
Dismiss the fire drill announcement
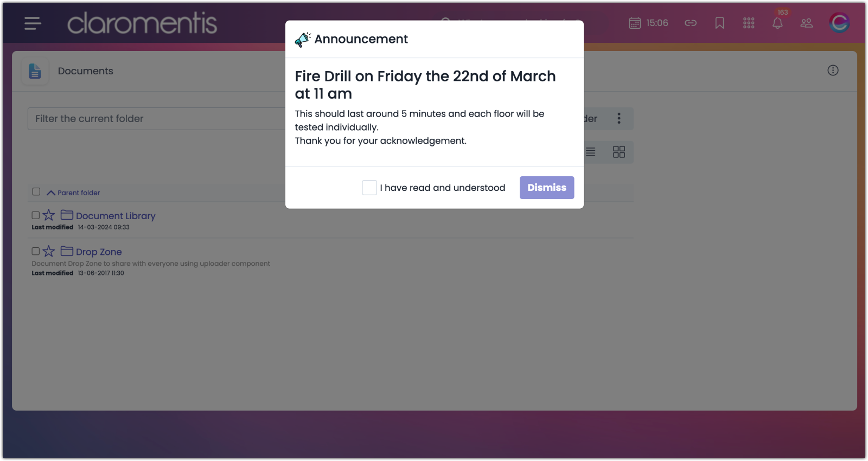coord(546,188)
